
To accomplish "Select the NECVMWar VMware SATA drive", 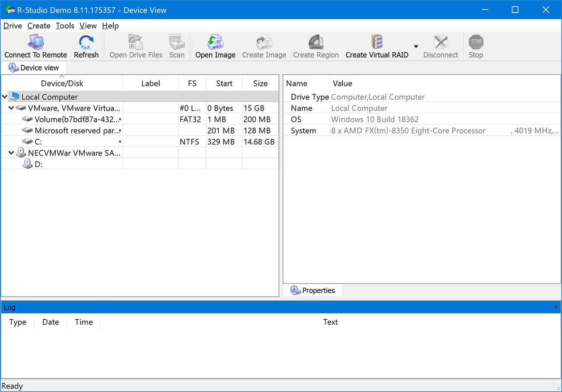I will [x=74, y=153].
